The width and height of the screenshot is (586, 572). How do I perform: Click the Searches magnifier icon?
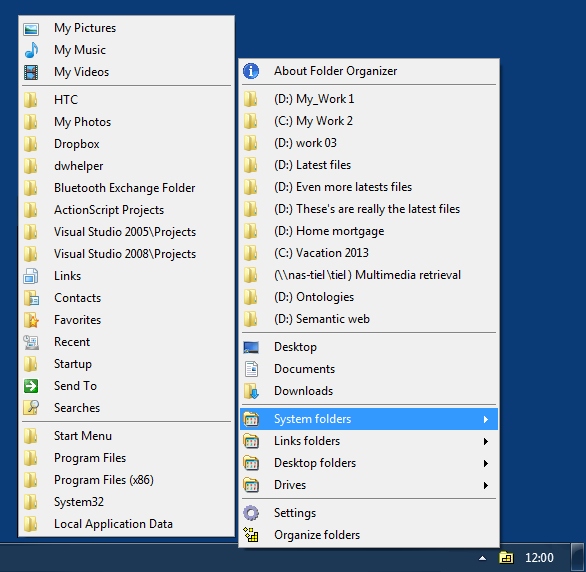pos(31,408)
